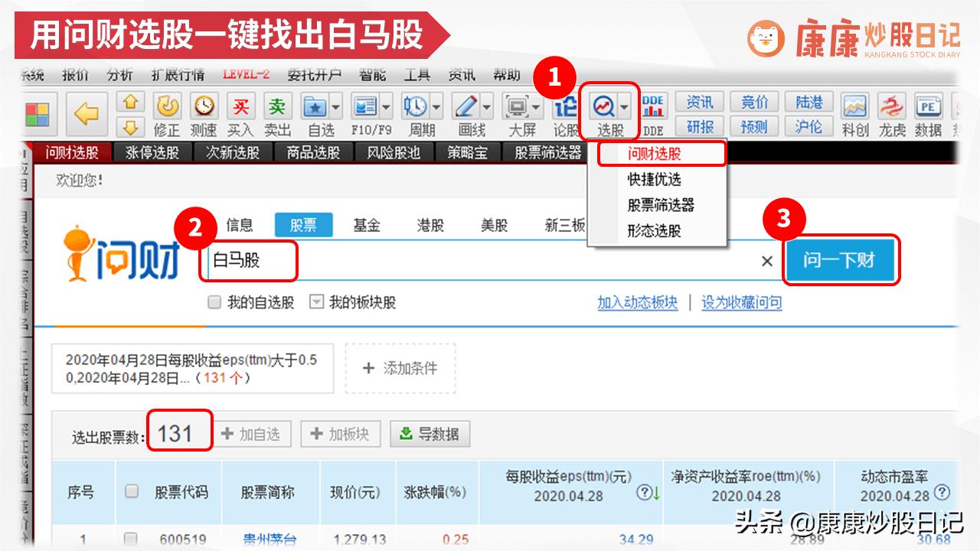Click the 问一下财 search button
This screenshot has height=551, width=980.
841,260
